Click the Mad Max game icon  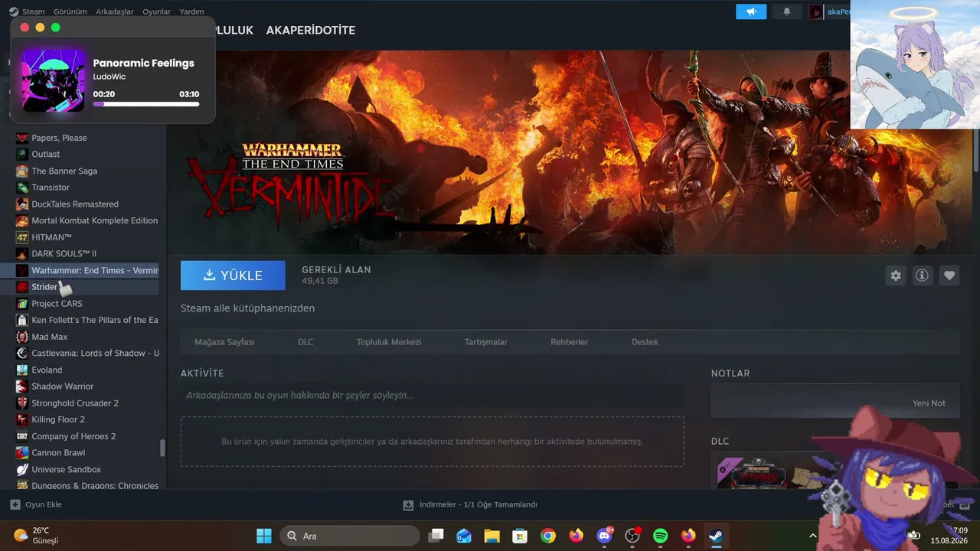[x=22, y=337]
